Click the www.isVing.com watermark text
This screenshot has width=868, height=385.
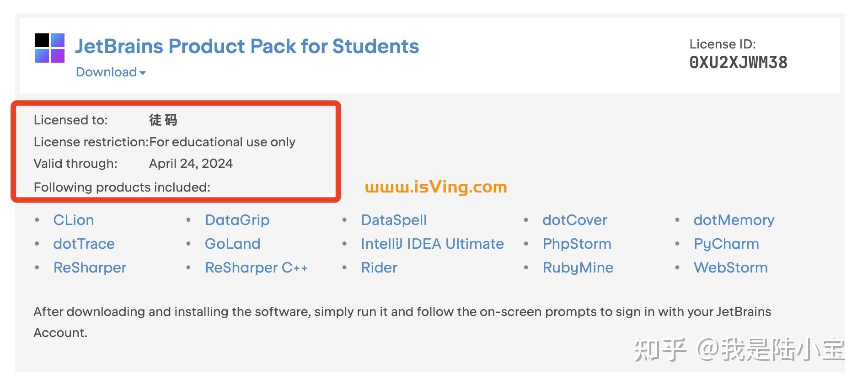436,187
